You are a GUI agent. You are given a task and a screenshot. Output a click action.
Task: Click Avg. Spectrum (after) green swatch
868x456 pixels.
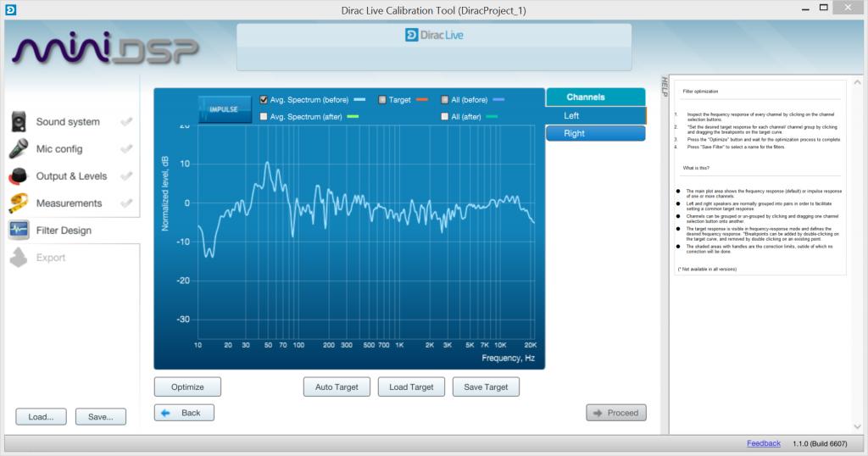[x=353, y=116]
